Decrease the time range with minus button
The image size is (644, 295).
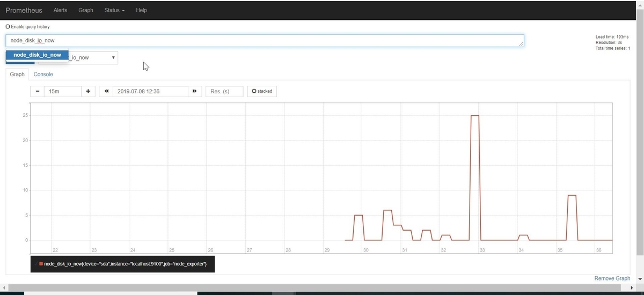point(37,92)
